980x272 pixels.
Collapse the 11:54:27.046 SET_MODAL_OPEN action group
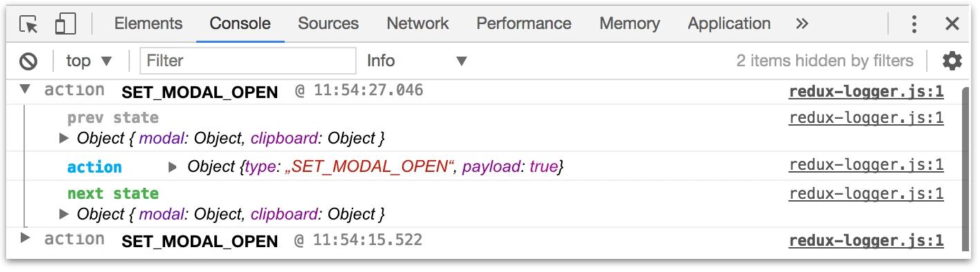click(25, 89)
